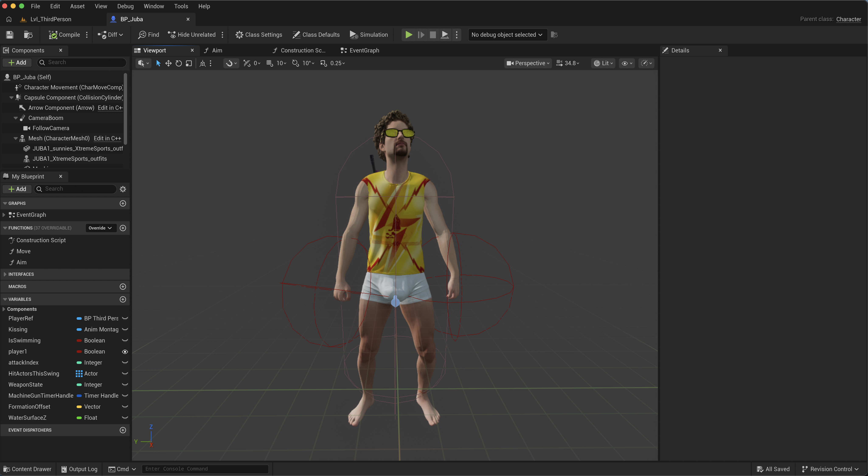Viewport: 868px width, 476px height.
Task: Click the Save blueprint floppy disk icon
Action: (10, 35)
